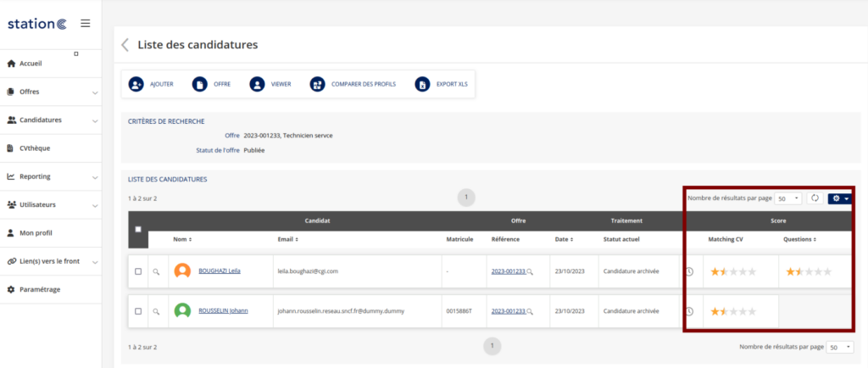
Task: Open BOUGHAZI Leila candidate link
Action: point(220,271)
